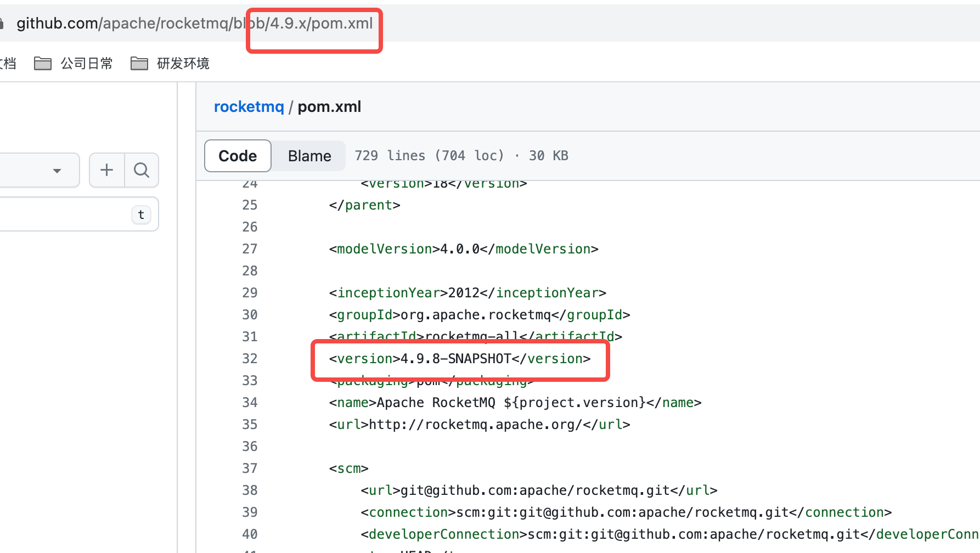Click the http://rocketmq.apache.org/ url text
Image resolution: width=980 pixels, height=553 pixels.
[476, 425]
